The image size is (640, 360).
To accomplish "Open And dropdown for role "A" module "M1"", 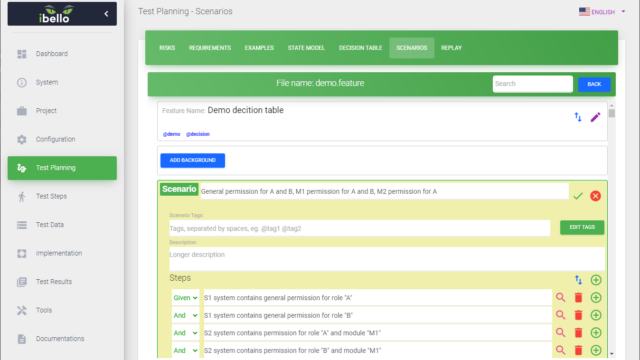I will 185,333.
